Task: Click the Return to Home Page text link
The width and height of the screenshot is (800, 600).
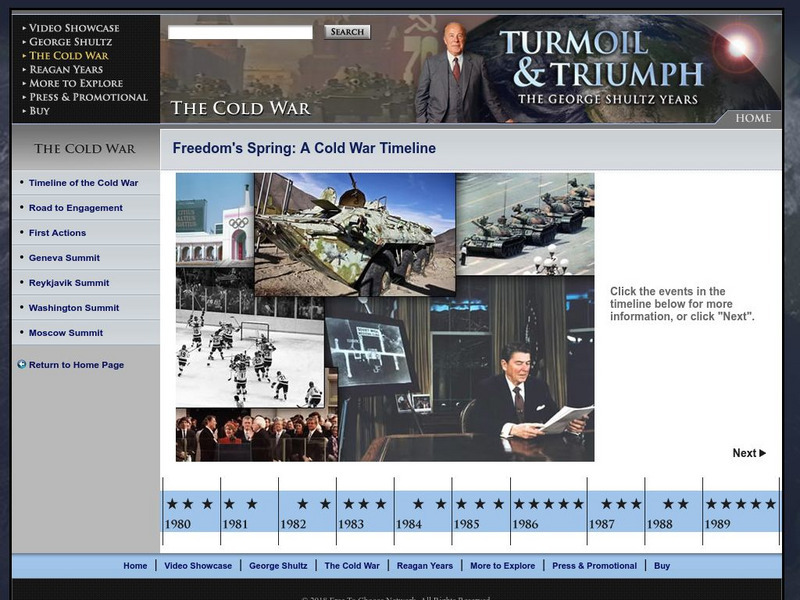Action: click(x=77, y=365)
